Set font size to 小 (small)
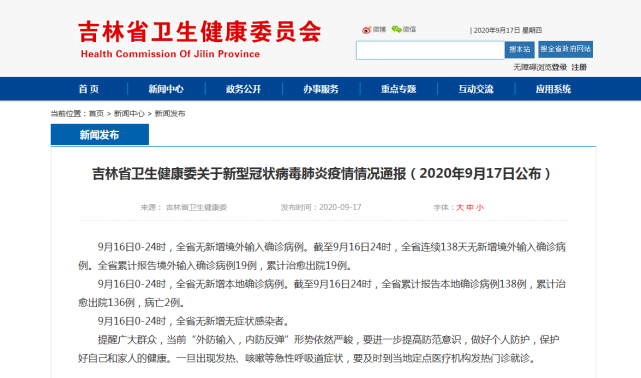 tap(480, 208)
